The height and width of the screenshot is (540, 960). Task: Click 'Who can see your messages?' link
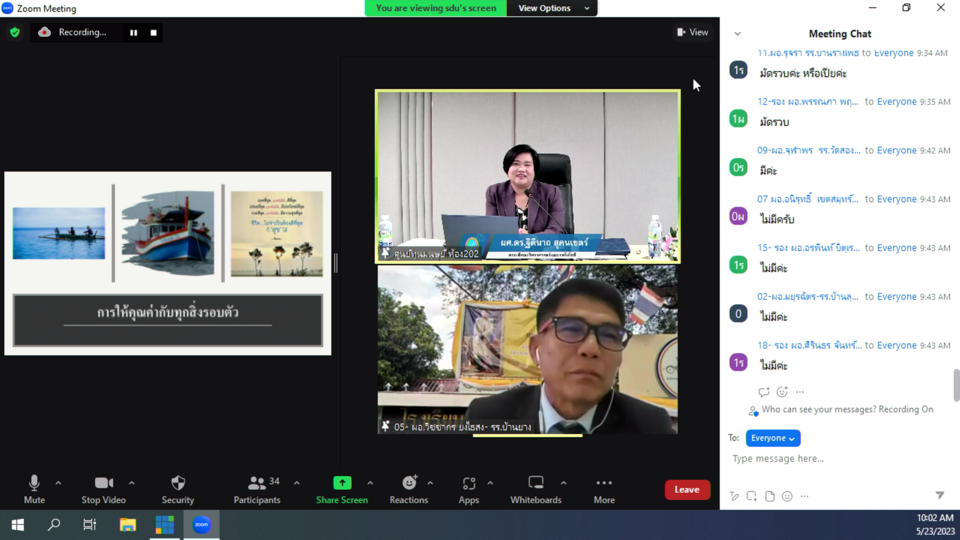[x=819, y=409]
